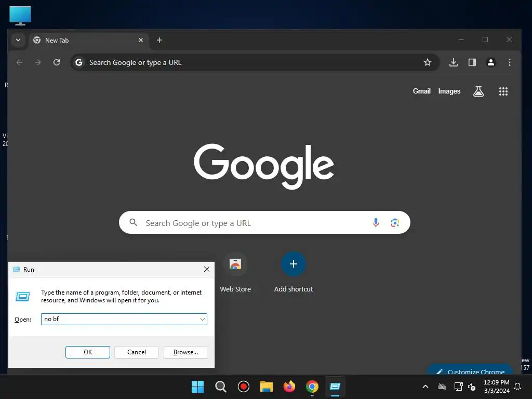Screen dimensions: 532x399
Task: Start voice search with the microphone
Action: (x=376, y=222)
